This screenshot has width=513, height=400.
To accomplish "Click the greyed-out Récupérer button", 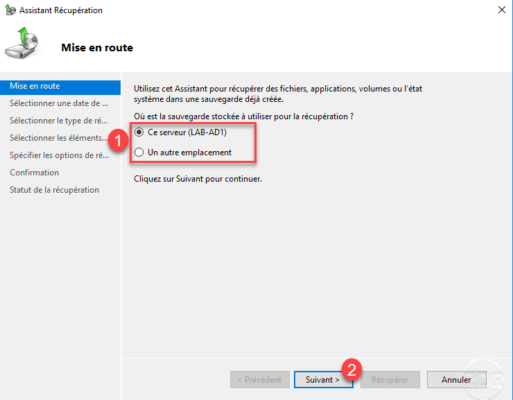I will pyautogui.click(x=390, y=380).
